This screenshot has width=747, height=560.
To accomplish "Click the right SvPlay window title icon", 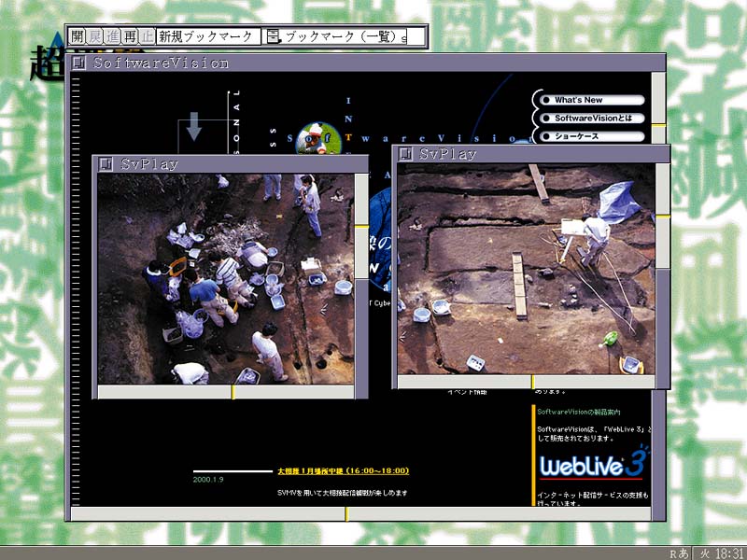I will click(x=405, y=153).
